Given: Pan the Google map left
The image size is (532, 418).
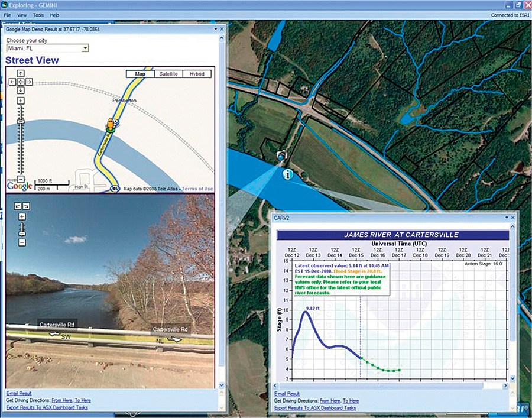Looking at the screenshot, I should coord(12,82).
